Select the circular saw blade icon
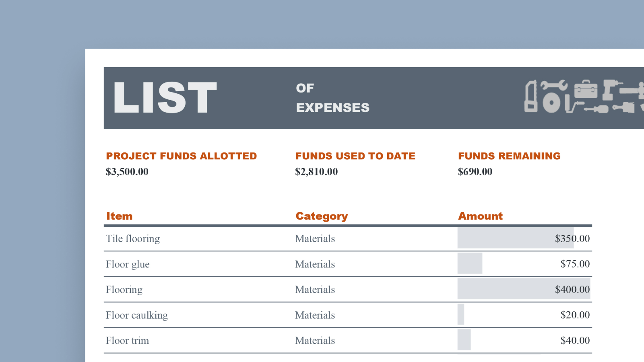This screenshot has height=362, width=644. coord(551,102)
